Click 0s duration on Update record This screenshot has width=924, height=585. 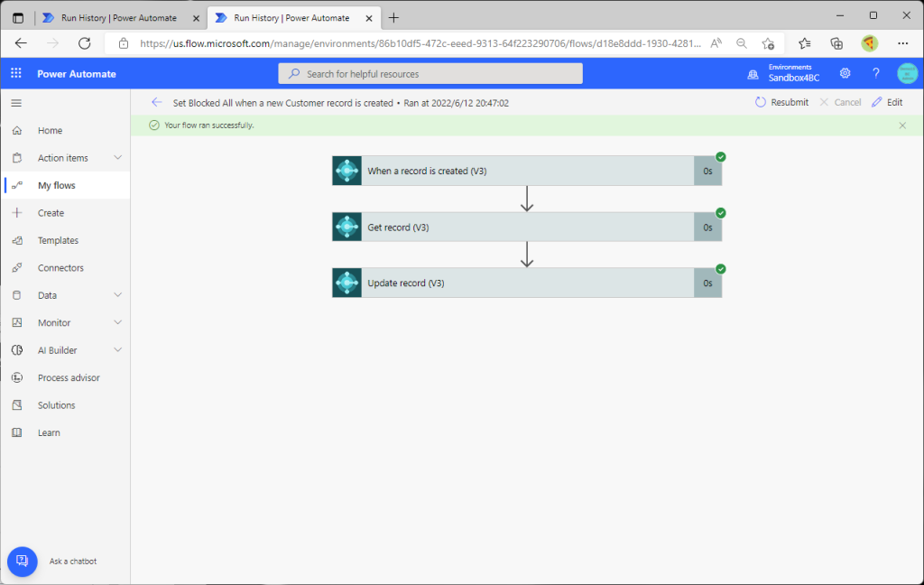click(x=707, y=283)
